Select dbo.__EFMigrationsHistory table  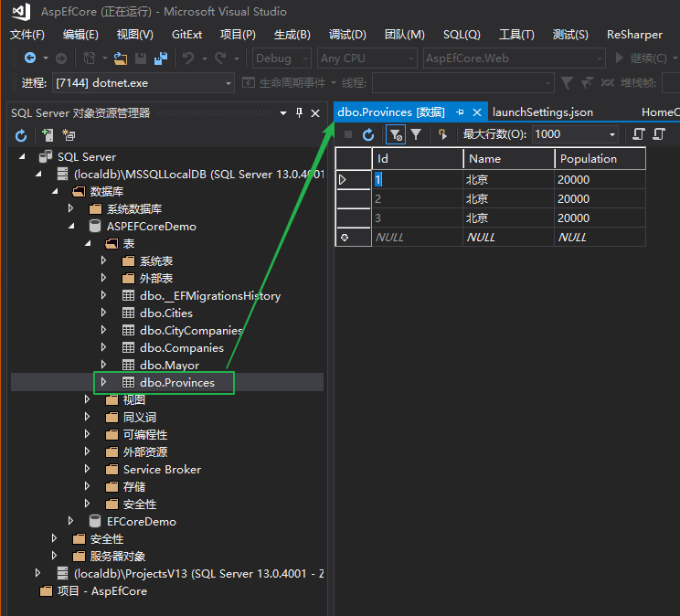[x=210, y=296]
